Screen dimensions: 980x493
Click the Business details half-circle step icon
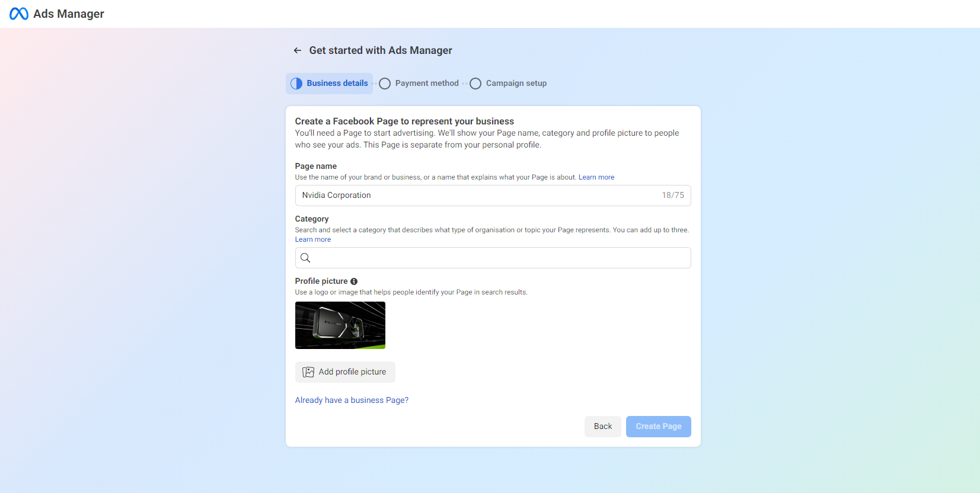[296, 84]
